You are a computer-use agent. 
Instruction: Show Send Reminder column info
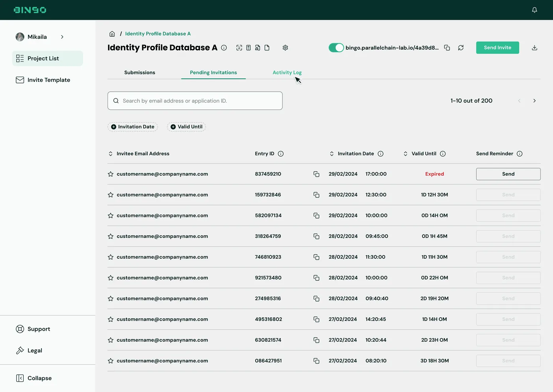point(519,154)
